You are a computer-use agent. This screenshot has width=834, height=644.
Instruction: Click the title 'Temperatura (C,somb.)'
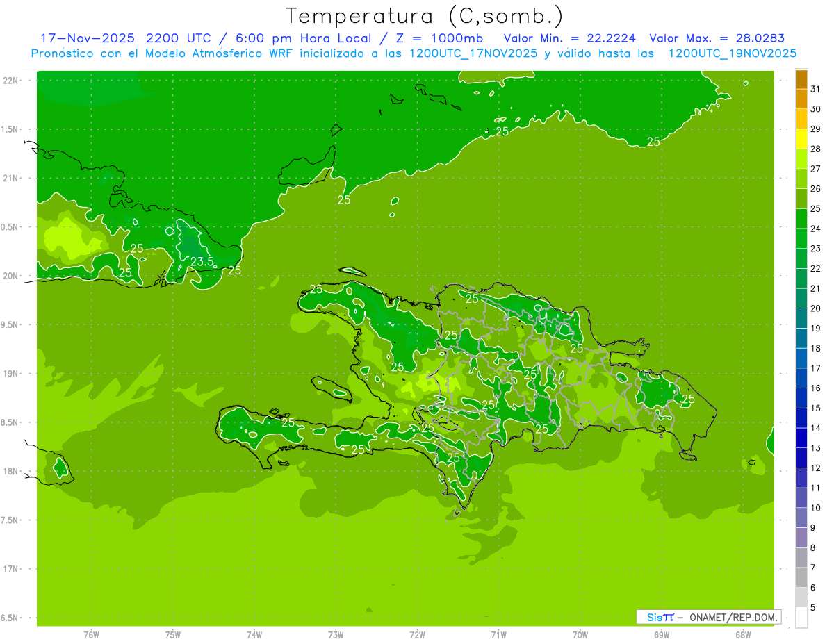(424, 15)
